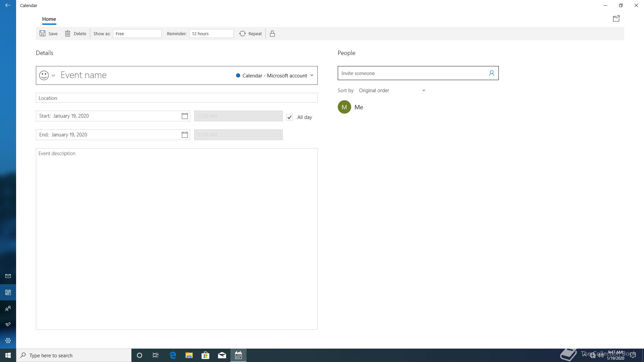Uncheck the All day checkbox
644x362 pixels.
289,117
